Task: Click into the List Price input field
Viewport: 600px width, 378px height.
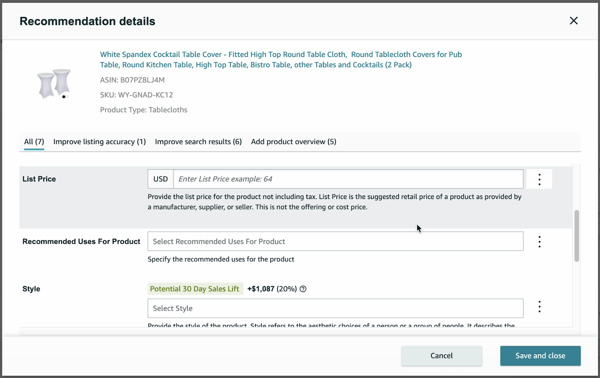Action: tap(348, 179)
